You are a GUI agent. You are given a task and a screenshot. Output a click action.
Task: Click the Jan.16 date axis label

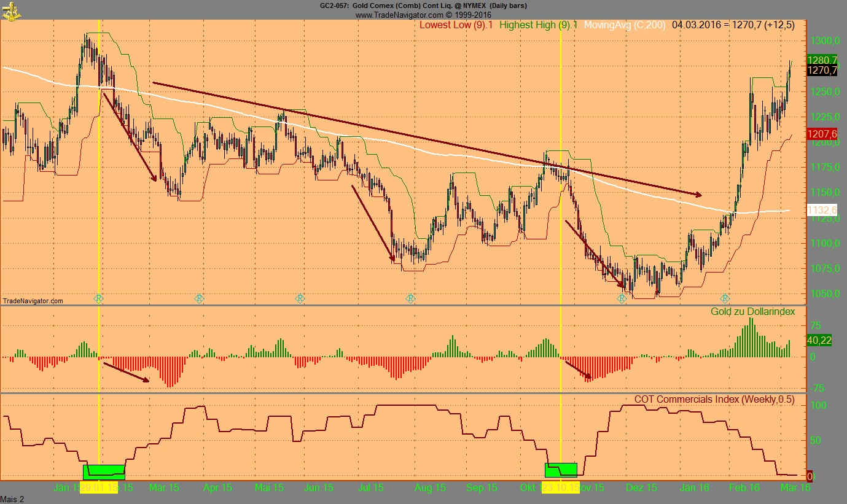tap(695, 488)
